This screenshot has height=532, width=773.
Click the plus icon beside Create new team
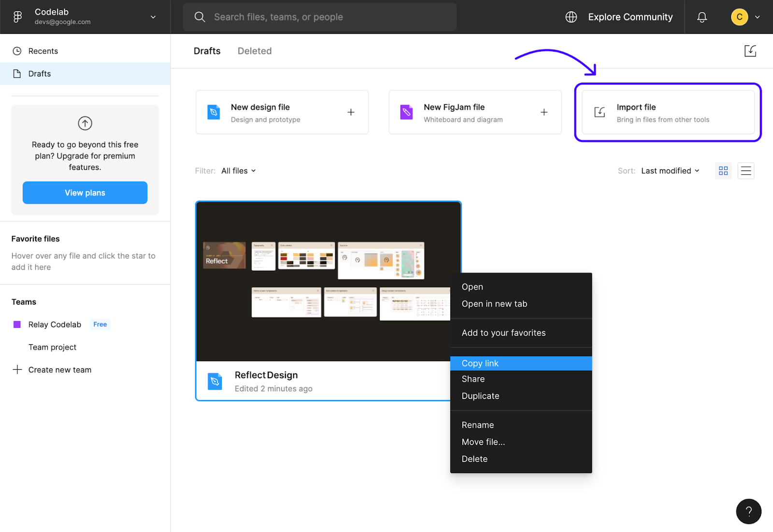(x=17, y=370)
